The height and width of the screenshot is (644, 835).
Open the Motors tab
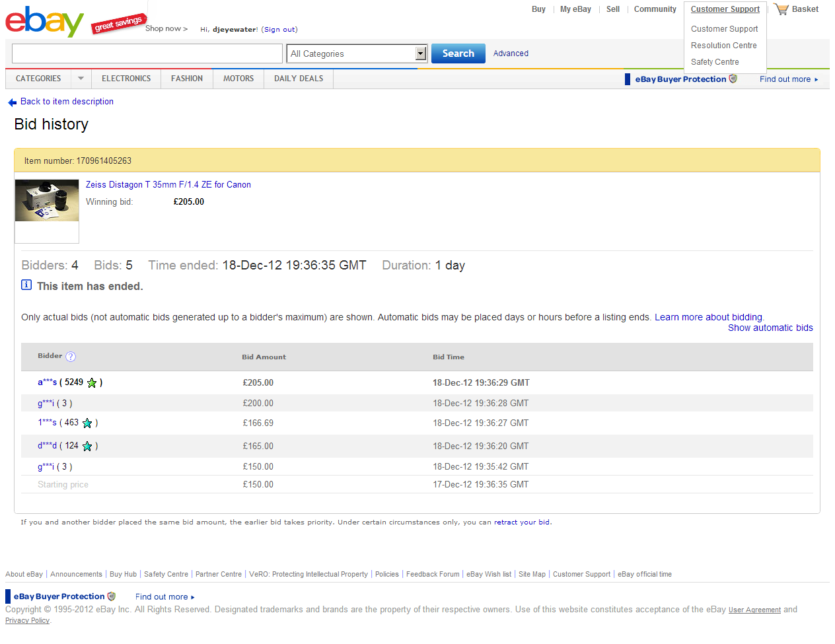tap(238, 79)
